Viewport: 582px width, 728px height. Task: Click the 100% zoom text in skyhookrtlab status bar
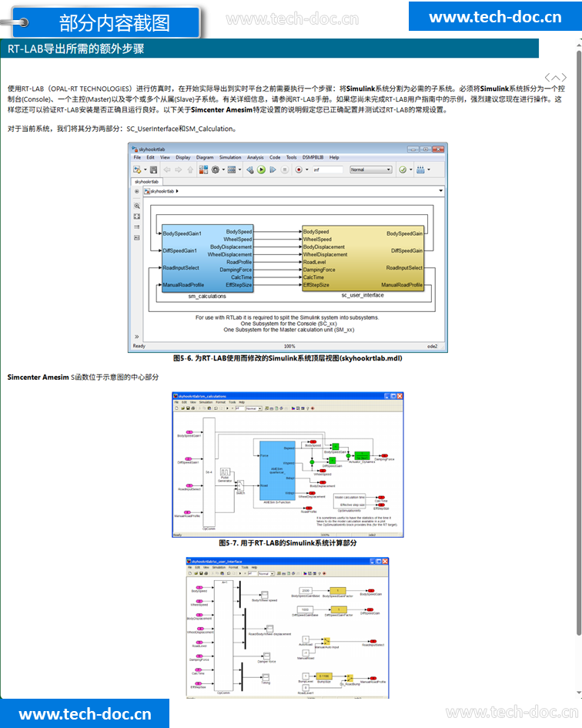point(289,347)
